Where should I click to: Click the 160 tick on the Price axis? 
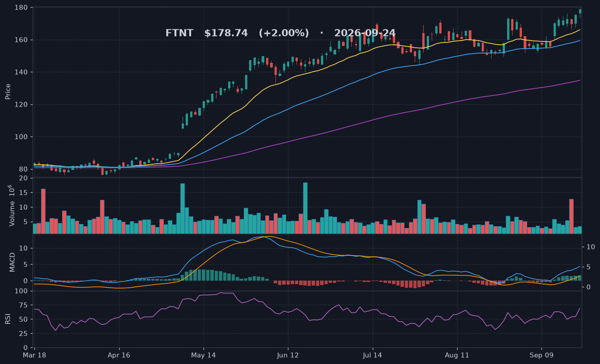pyautogui.click(x=22, y=40)
